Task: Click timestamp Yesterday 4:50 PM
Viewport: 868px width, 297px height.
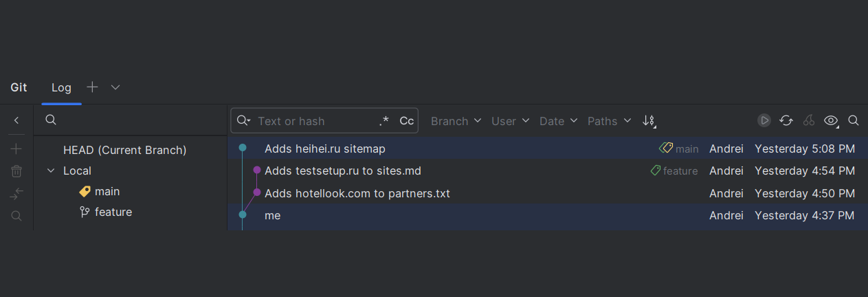Action: 805,193
